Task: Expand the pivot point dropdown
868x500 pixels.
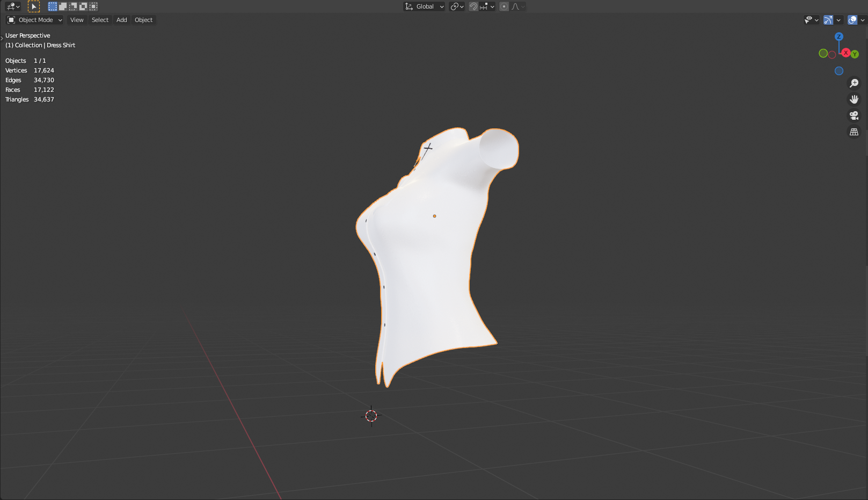Action: click(x=457, y=6)
